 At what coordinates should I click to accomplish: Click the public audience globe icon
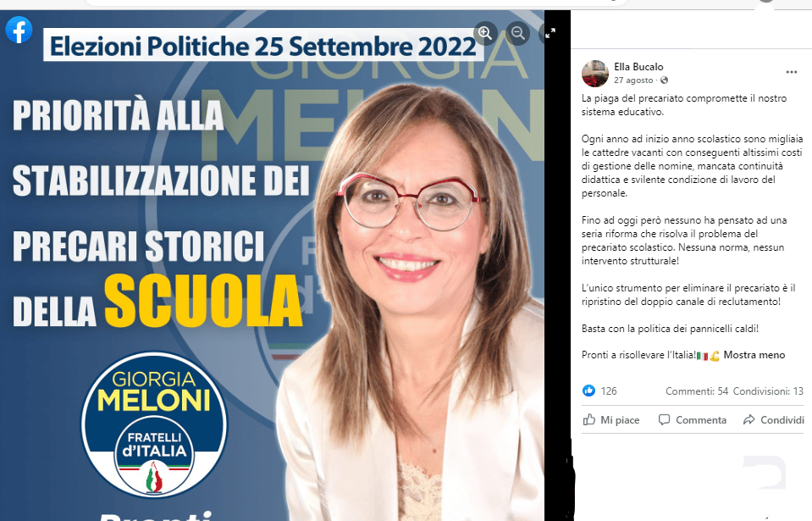click(665, 80)
